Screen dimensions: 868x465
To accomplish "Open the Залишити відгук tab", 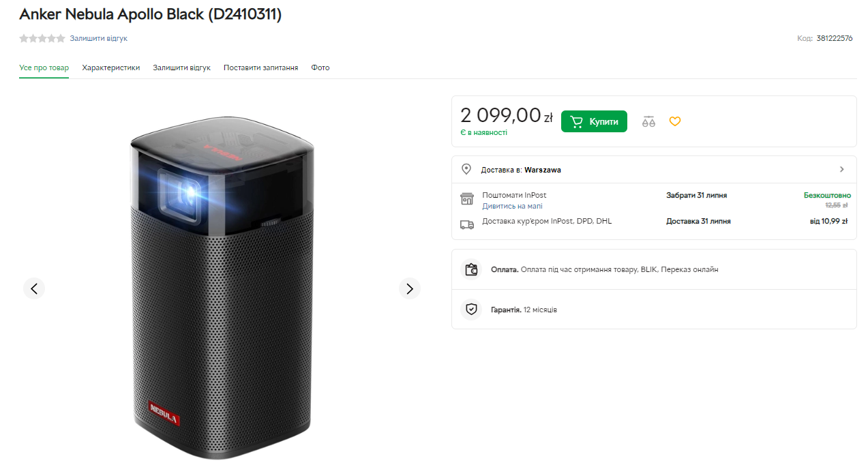I will (x=181, y=67).
